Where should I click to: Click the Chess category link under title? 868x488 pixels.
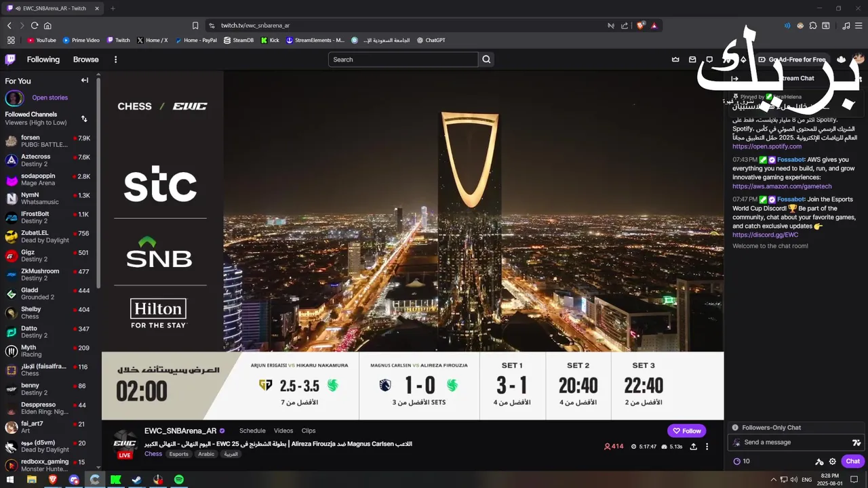coord(153,454)
